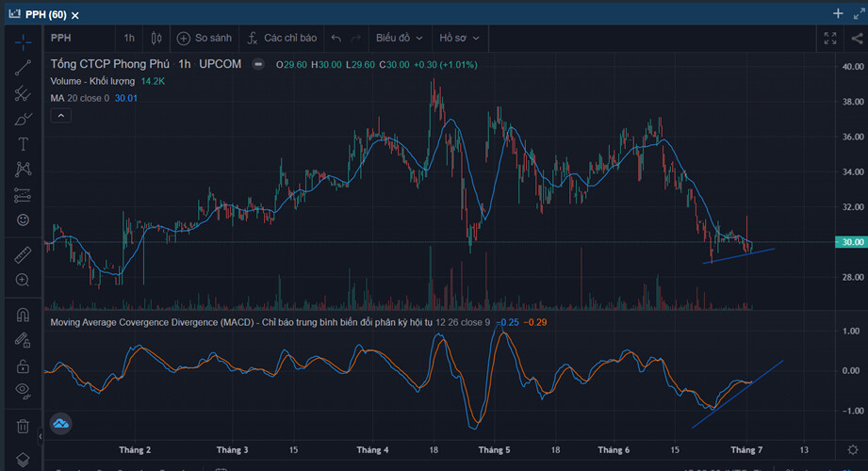The width and height of the screenshot is (868, 471).
Task: Toggle magnet snap mode
Action: tap(23, 315)
